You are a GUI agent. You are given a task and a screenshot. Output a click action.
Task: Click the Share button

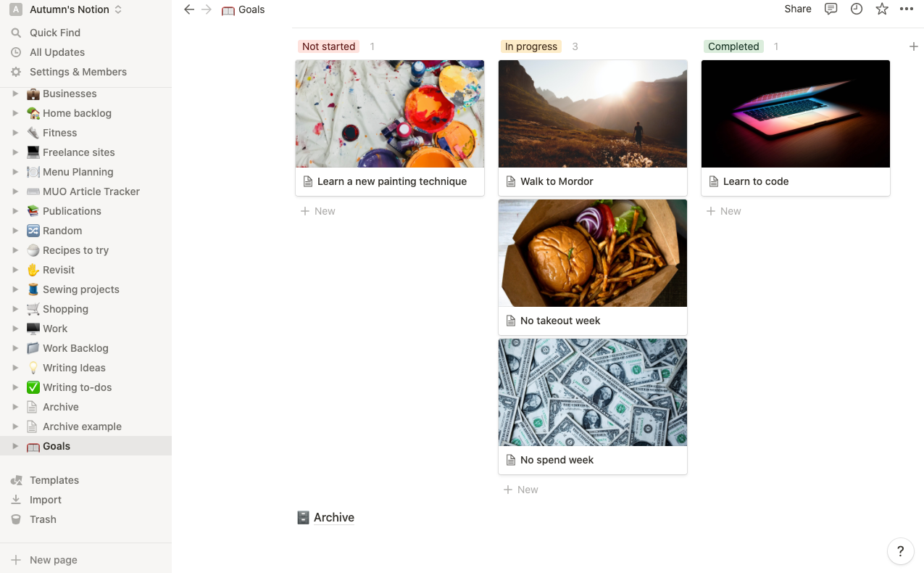coord(798,9)
